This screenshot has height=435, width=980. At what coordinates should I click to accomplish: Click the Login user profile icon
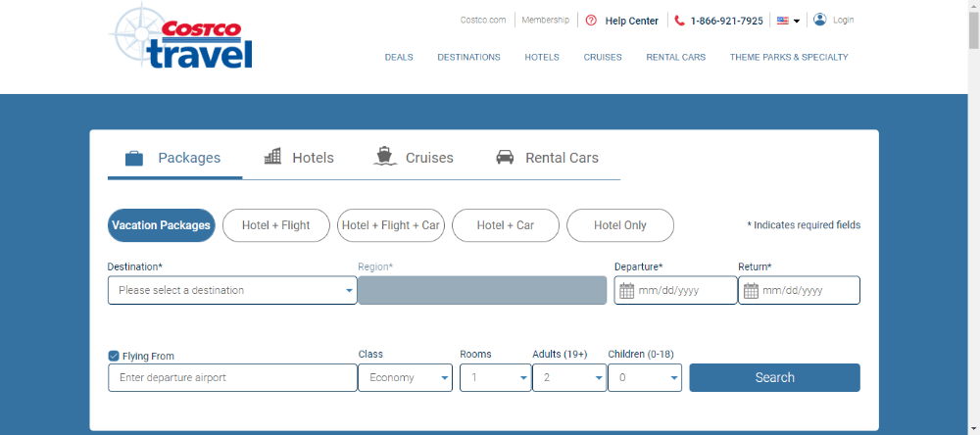point(820,20)
